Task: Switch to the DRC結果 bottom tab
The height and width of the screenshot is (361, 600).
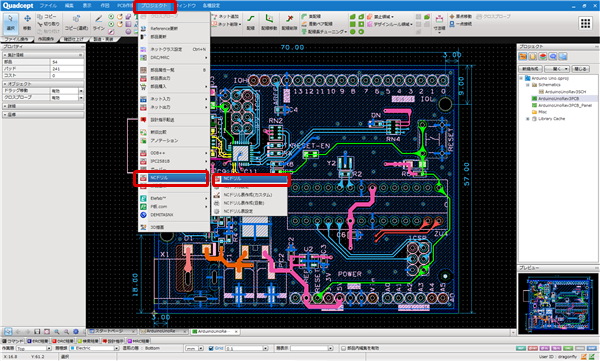Action: [63, 341]
